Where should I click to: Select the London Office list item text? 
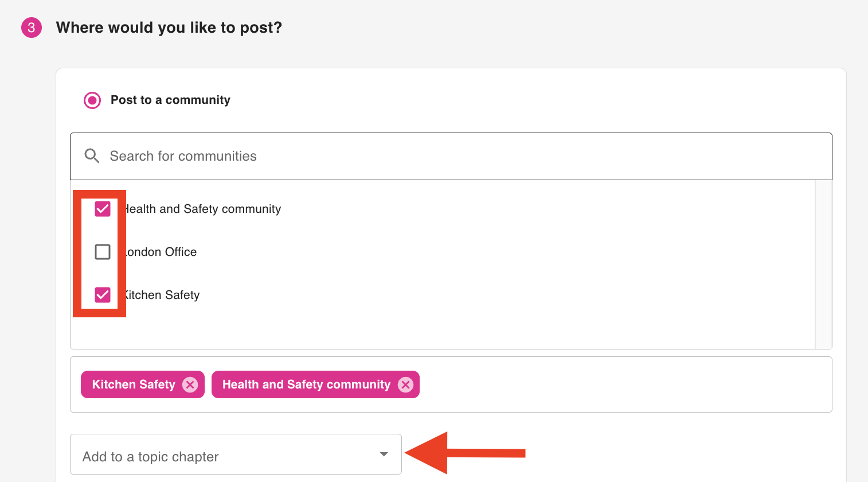[x=162, y=252]
